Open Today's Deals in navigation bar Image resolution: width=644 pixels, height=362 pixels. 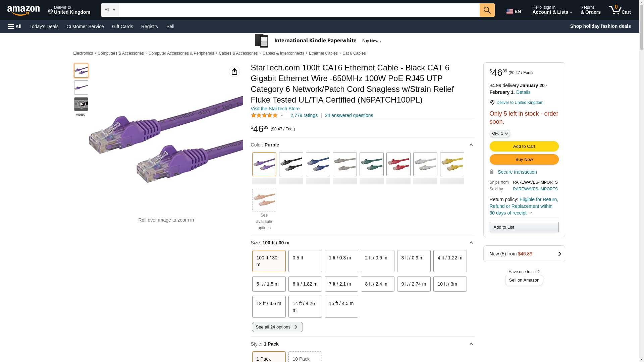point(44,26)
